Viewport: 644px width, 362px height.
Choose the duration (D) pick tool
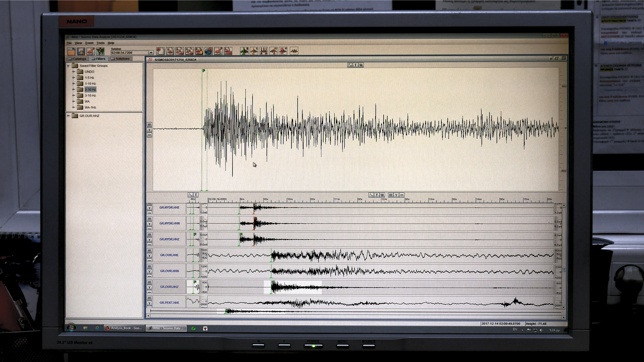tap(273, 51)
